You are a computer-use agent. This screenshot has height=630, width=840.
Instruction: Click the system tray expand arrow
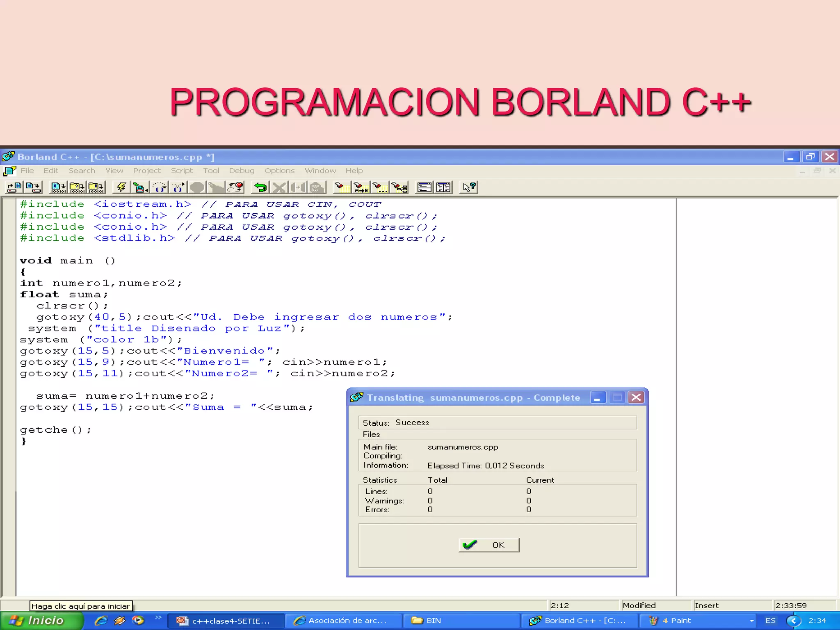click(x=794, y=621)
